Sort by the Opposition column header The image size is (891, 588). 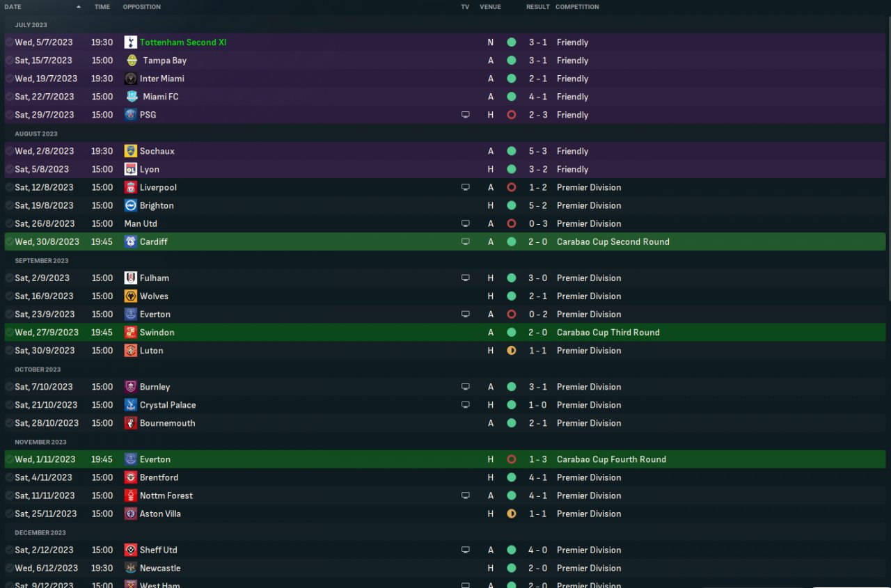(141, 7)
